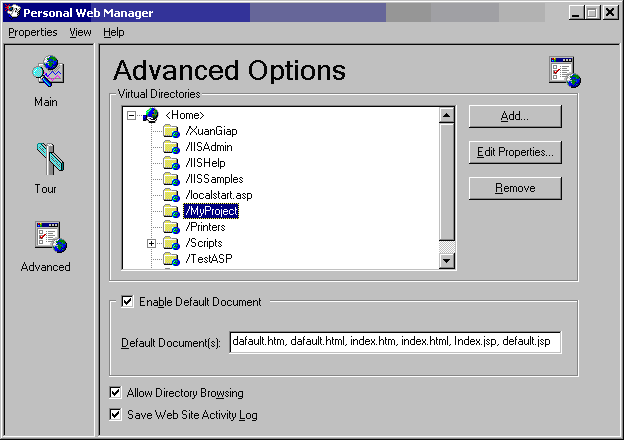This screenshot has width=624, height=440.
Task: Uncheck Allow Directory Browsing
Action: coord(114,393)
